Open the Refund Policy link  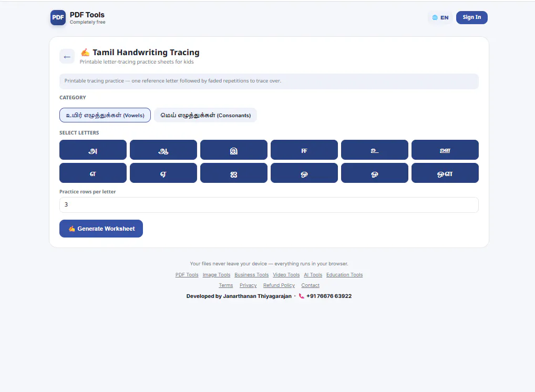point(279,285)
